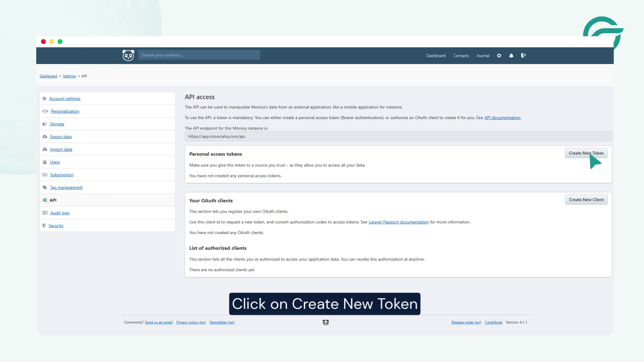Click the Monica panda logo in header
644x362 pixels.
point(128,55)
